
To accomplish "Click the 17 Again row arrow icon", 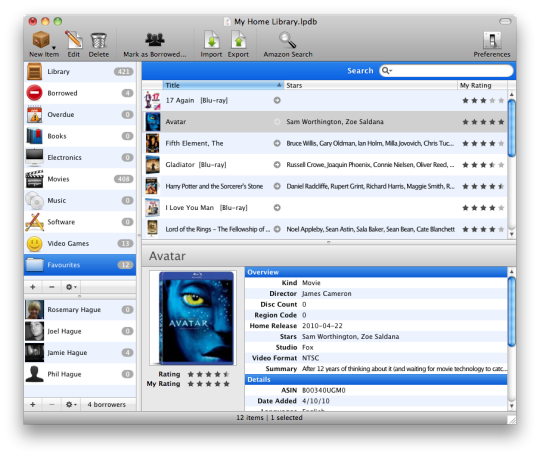I will [277, 100].
